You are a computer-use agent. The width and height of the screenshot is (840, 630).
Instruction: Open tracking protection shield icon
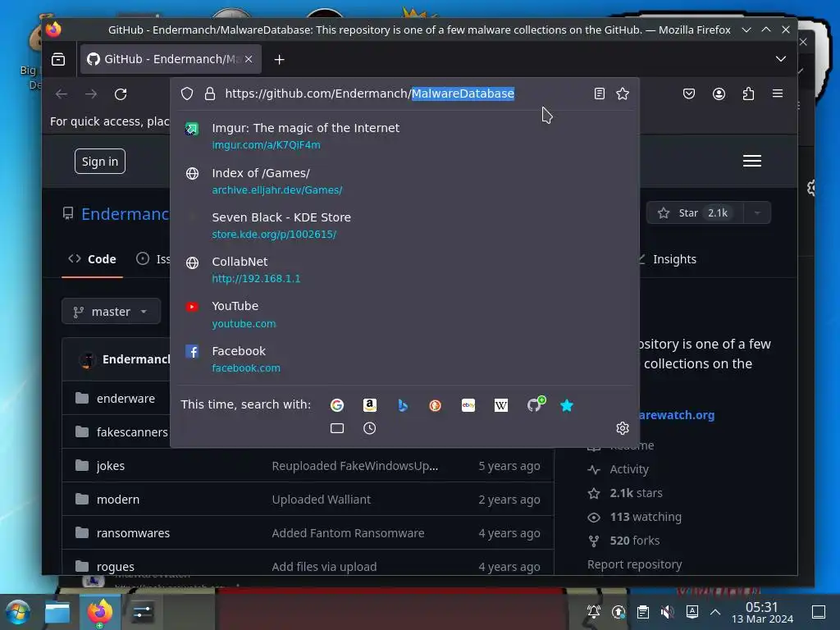tap(187, 94)
